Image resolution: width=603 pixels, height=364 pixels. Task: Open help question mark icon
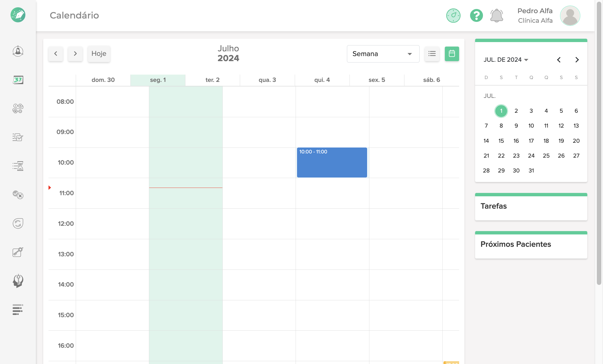(x=476, y=15)
